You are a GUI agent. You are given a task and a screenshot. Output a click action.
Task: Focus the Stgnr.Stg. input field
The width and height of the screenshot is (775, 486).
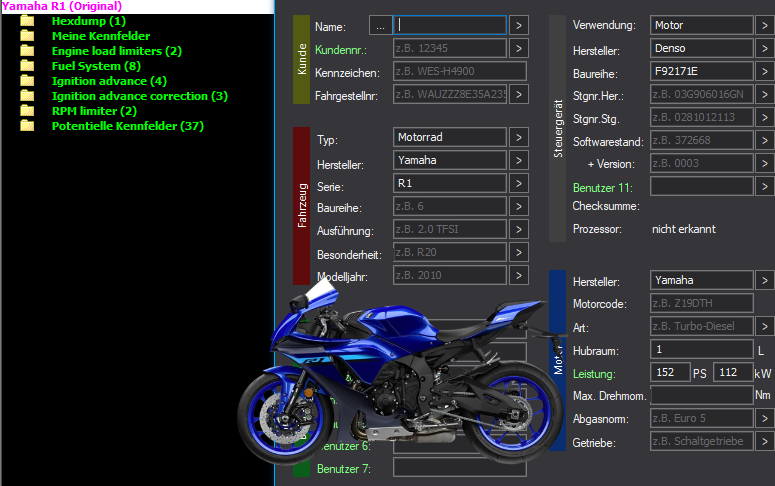click(701, 117)
